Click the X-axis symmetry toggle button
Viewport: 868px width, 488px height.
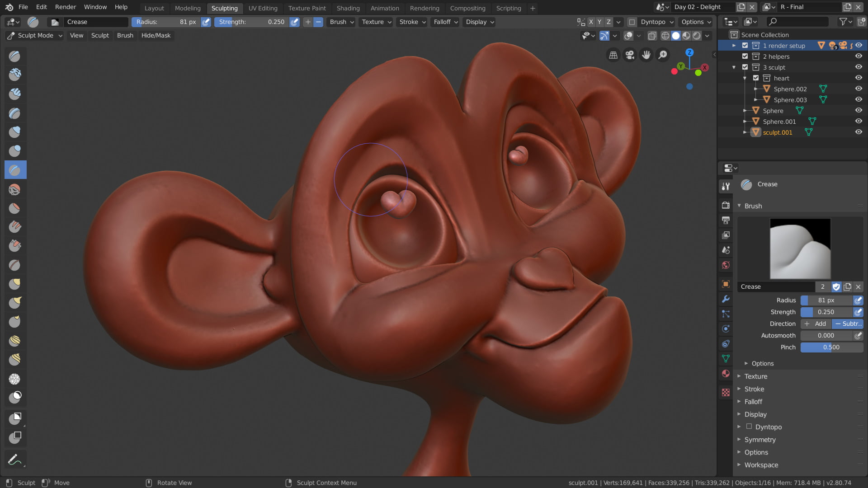click(x=591, y=21)
